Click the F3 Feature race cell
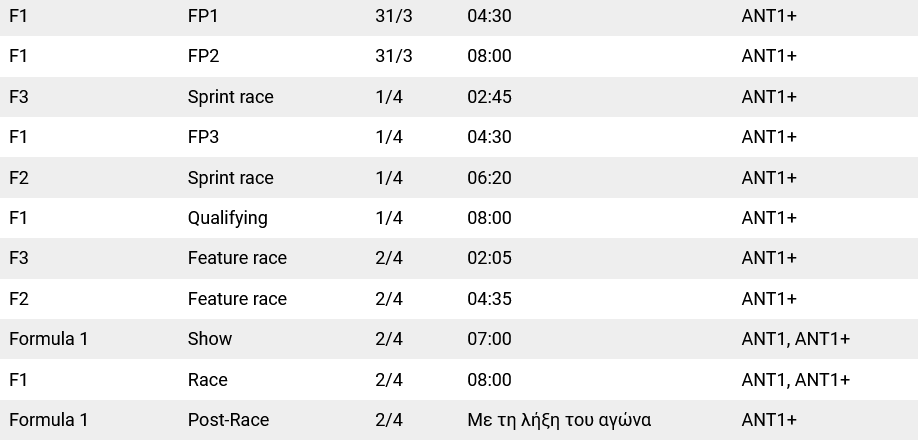 point(237,258)
